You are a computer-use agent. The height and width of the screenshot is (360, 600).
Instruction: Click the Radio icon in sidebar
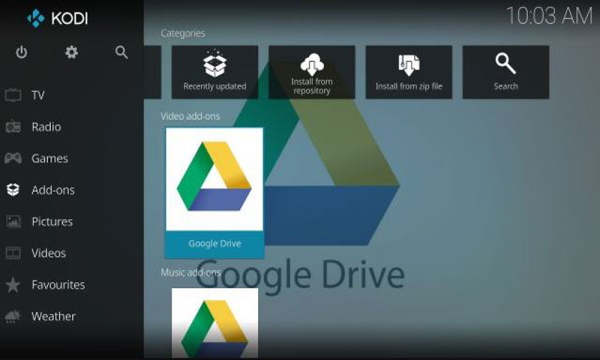tap(13, 127)
